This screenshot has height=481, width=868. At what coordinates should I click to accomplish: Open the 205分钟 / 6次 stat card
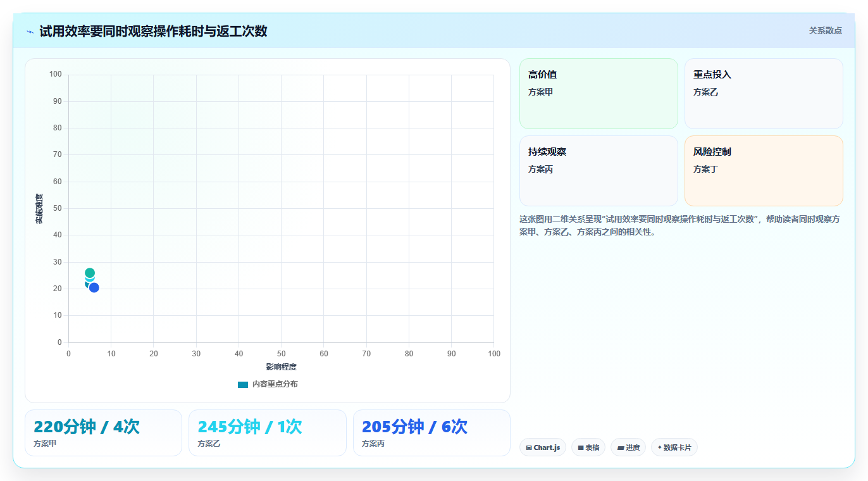(x=431, y=433)
